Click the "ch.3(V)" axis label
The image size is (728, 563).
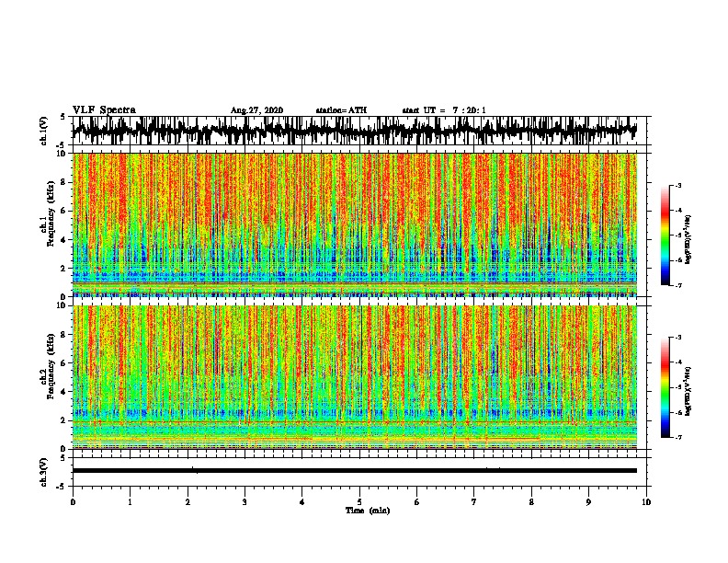click(x=43, y=472)
